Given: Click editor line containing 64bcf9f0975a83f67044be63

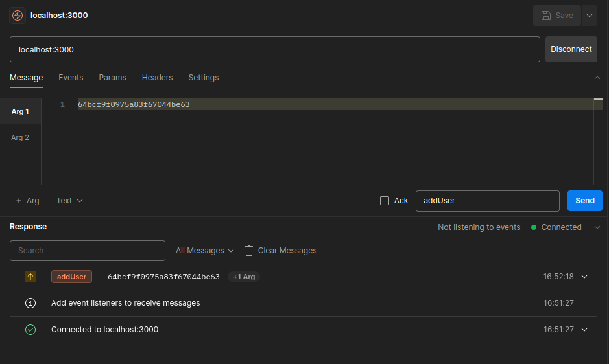Looking at the screenshot, I should [x=335, y=104].
